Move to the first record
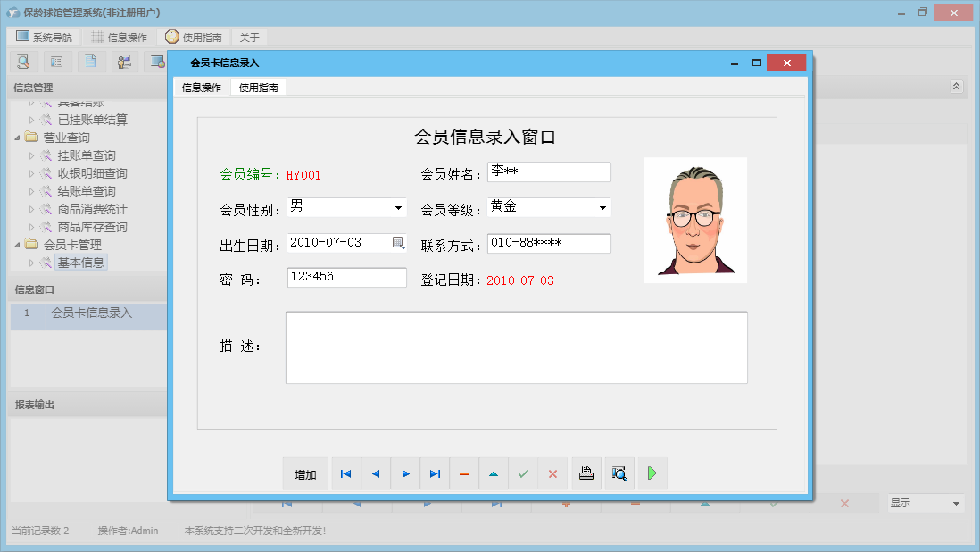Screen dimensions: 980x552 point(345,473)
